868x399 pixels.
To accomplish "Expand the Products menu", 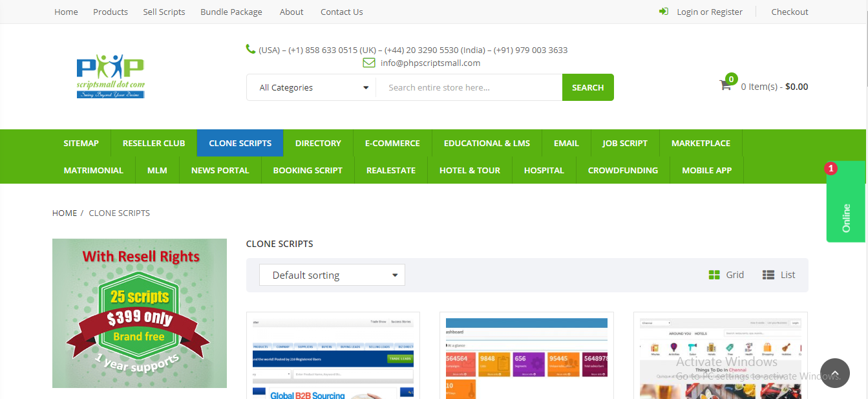I will point(110,11).
